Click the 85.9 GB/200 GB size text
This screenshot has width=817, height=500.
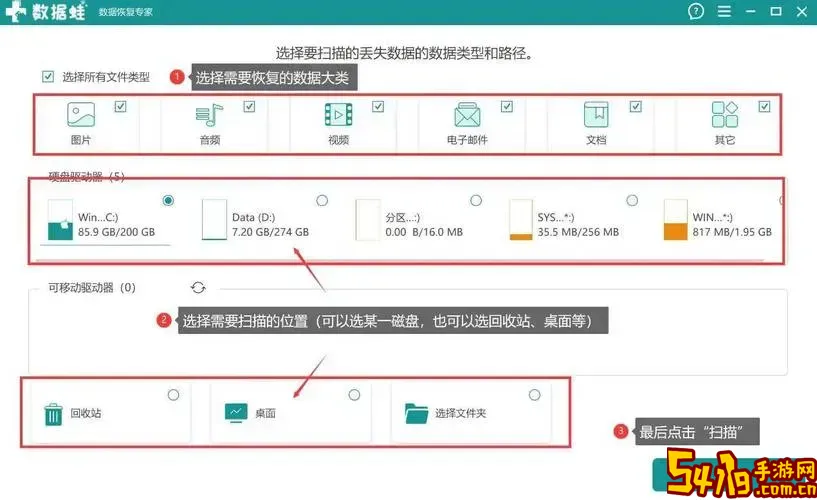(x=116, y=232)
